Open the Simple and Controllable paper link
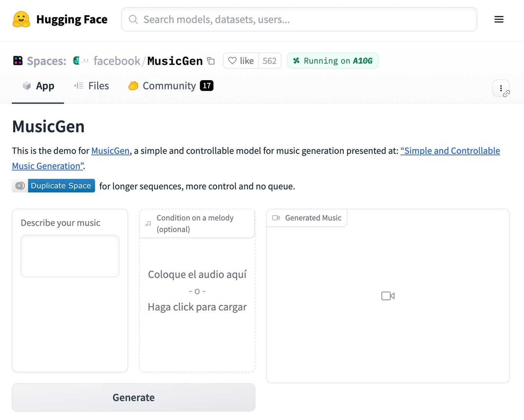The width and height of the screenshot is (524, 420). pyautogui.click(x=450, y=151)
